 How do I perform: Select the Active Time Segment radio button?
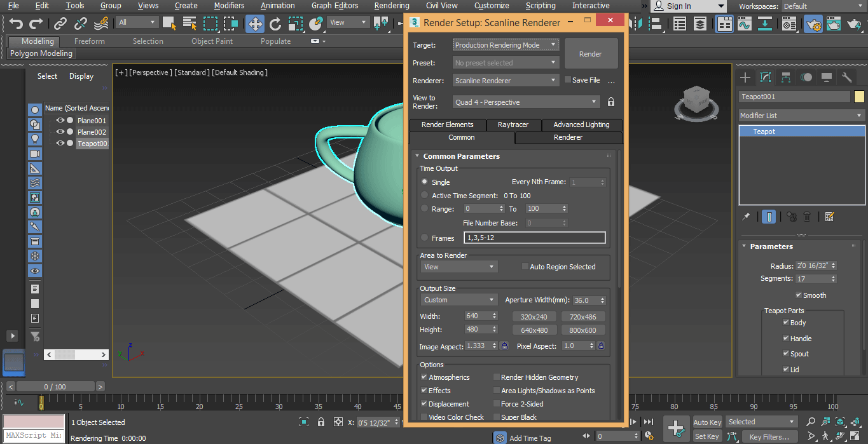(x=425, y=196)
